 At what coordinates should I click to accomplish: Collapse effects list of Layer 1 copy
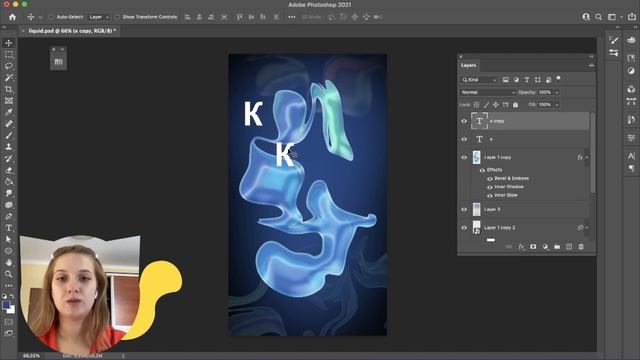587,158
